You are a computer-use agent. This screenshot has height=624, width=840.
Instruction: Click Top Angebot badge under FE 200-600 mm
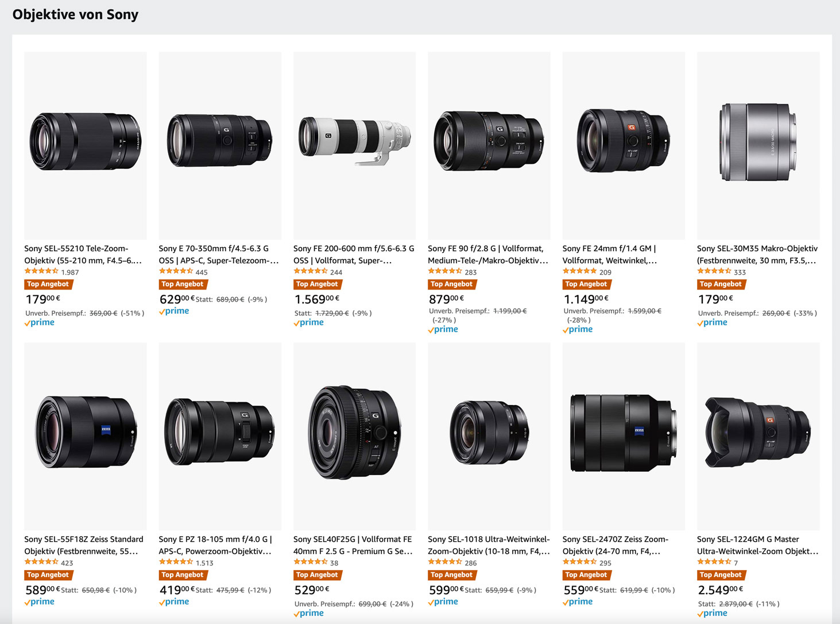(317, 284)
